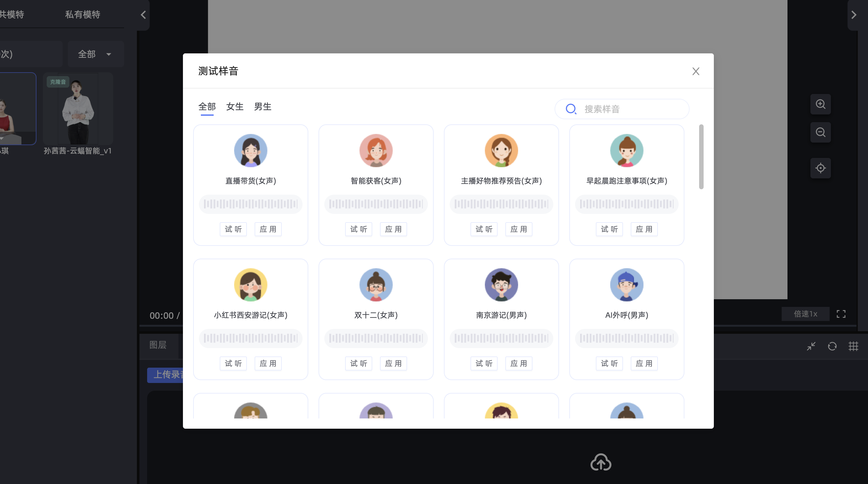Collapse the left model panel arrow
868x484 pixels.
pos(143,15)
